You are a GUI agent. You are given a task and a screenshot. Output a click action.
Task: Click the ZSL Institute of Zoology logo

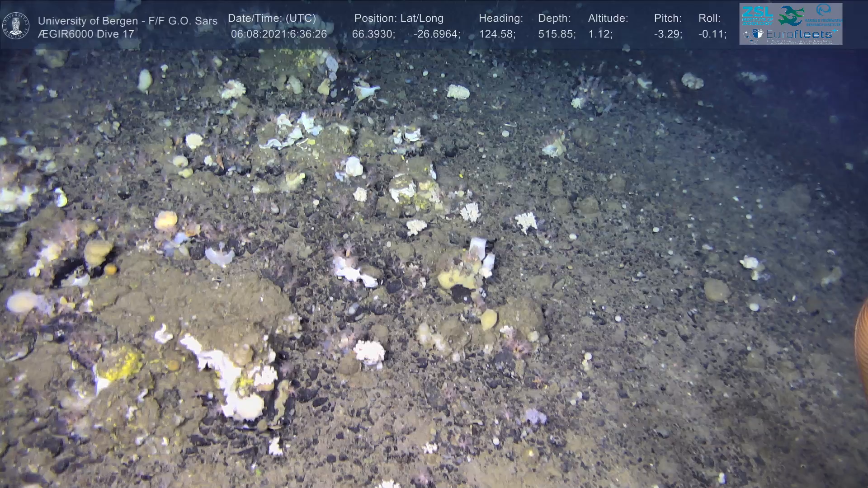(x=757, y=15)
